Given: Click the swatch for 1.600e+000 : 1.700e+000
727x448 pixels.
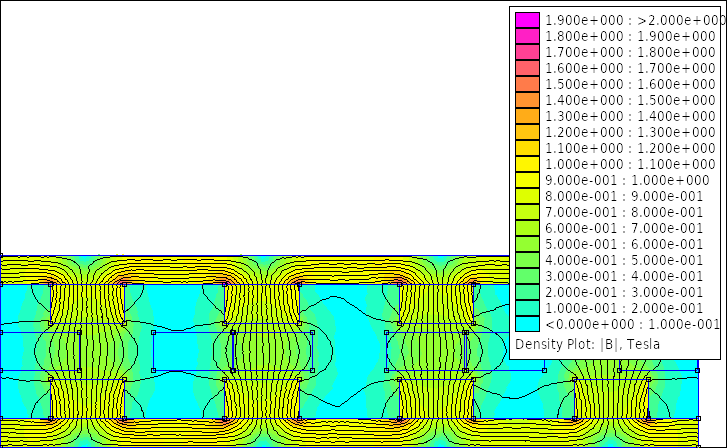Looking at the screenshot, I should (527, 68).
